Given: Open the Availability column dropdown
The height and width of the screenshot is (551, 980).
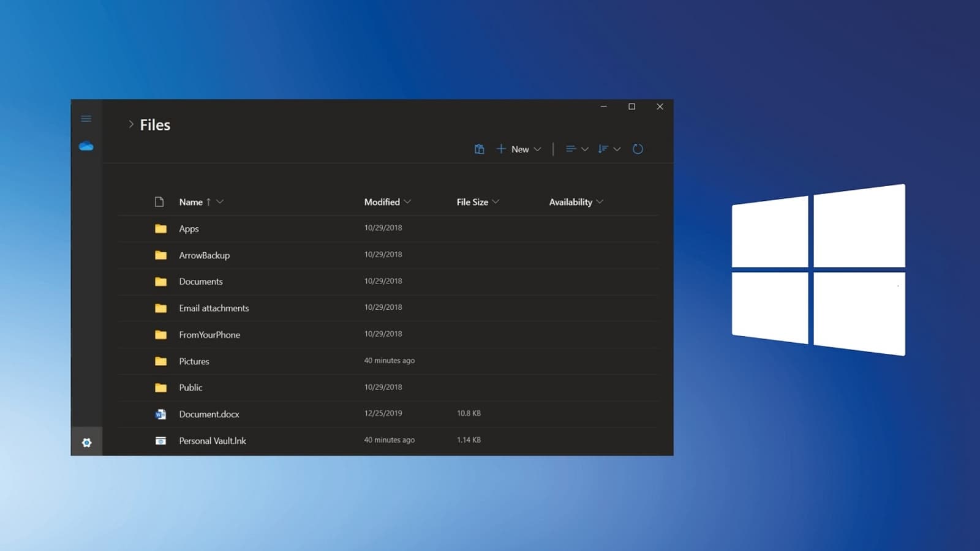Looking at the screenshot, I should 600,202.
